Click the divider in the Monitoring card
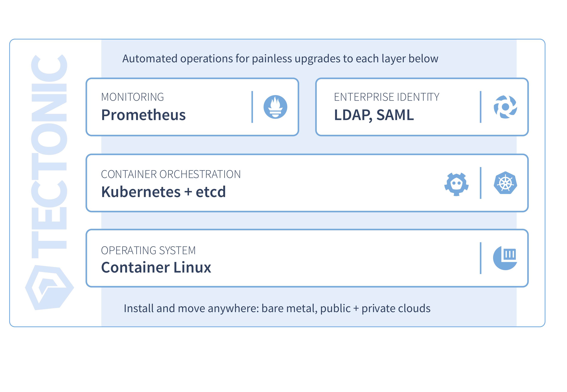Viewport: 567px width, 392px height. [x=252, y=107]
